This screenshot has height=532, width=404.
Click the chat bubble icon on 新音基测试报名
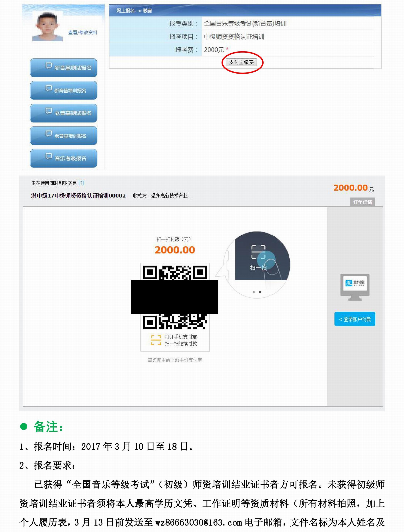click(49, 66)
